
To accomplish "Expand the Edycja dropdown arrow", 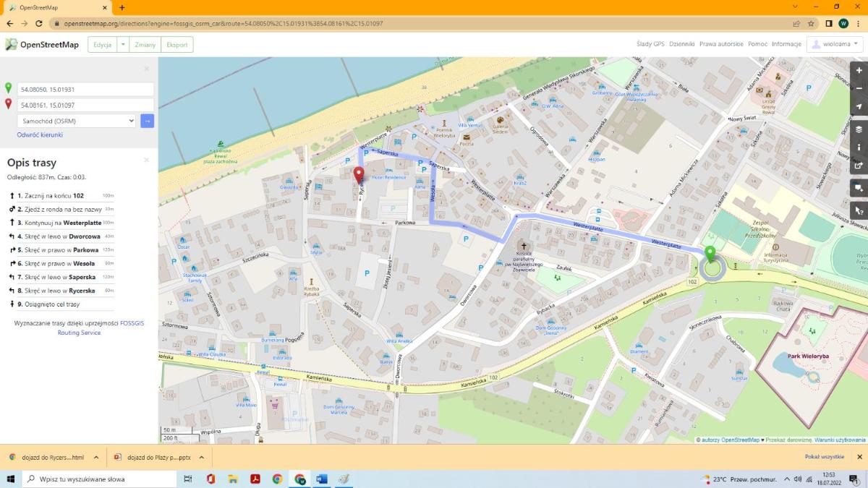I will pos(123,45).
